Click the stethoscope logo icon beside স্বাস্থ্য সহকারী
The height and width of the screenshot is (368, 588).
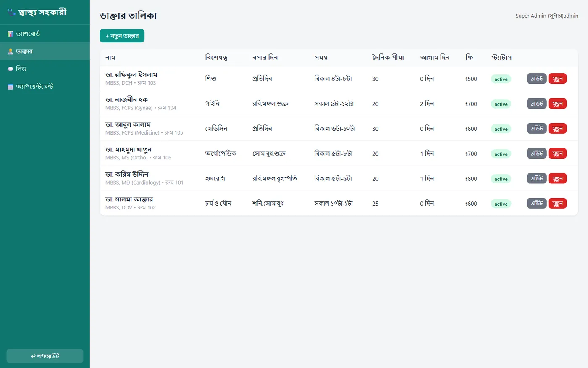click(11, 13)
